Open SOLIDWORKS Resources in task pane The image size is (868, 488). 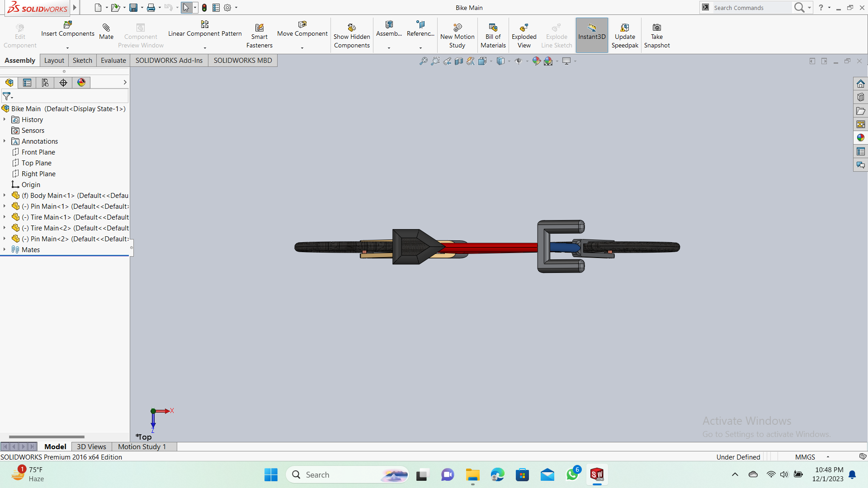tap(860, 84)
